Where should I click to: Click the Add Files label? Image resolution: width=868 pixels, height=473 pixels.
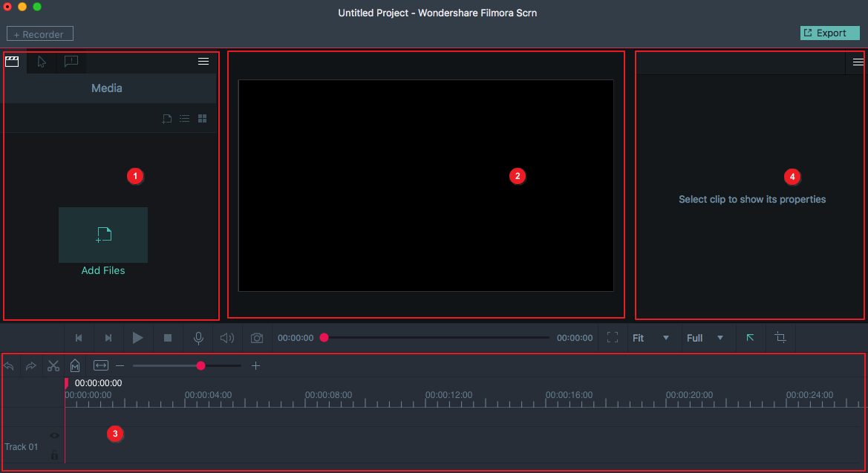coord(103,270)
